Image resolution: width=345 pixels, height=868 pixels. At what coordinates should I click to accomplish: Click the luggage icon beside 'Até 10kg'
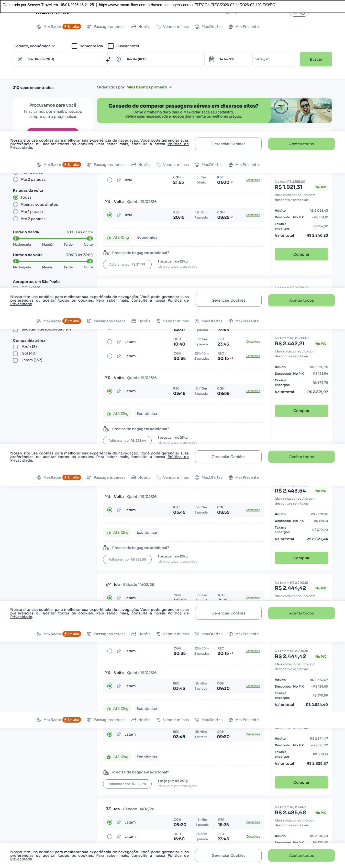click(109, 237)
